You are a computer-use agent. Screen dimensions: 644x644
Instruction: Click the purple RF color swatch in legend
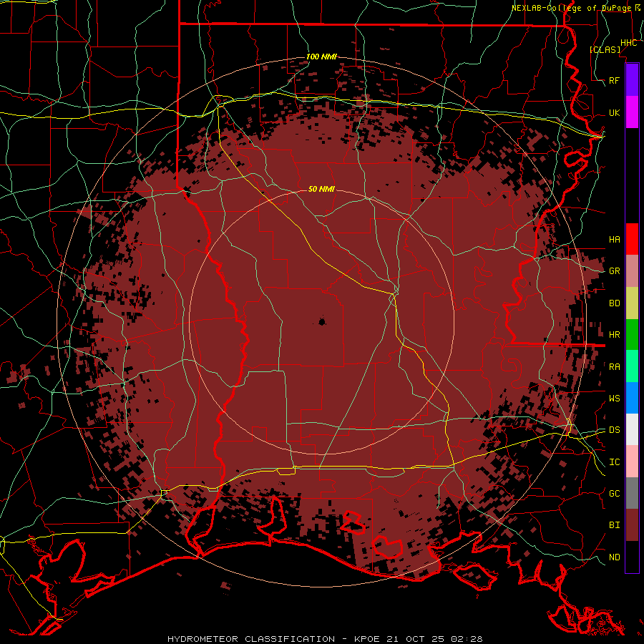[632, 80]
